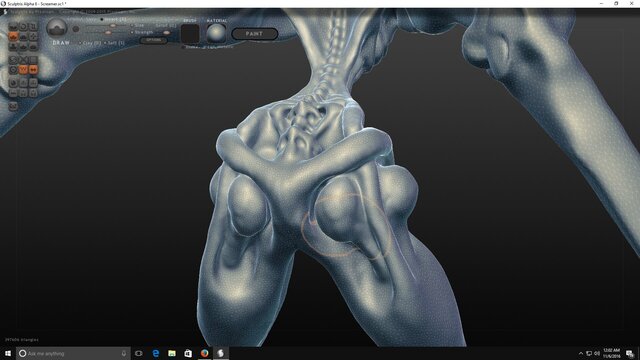The image size is (640, 360).
Task: Select the highlighted Draw tool icon
Action: pos(13,36)
